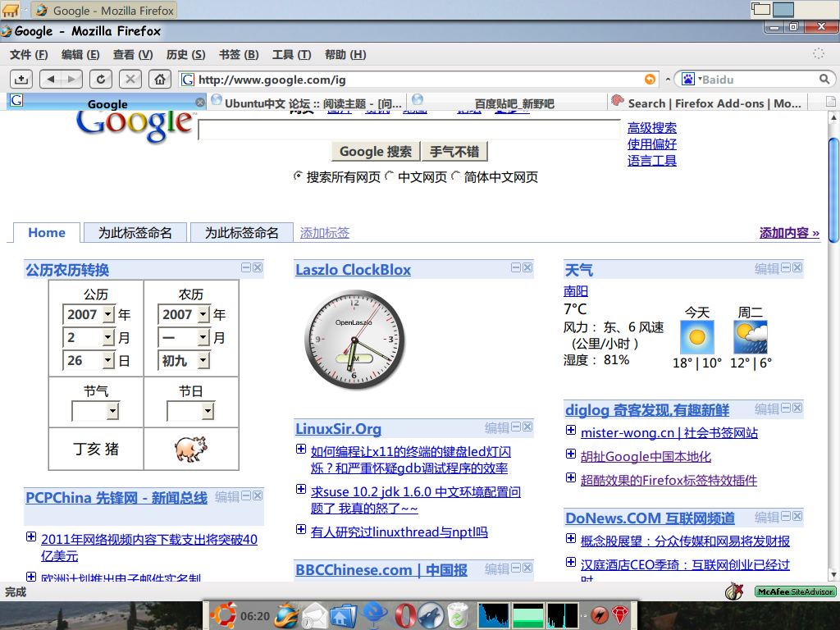Click the red Ruby gem dock icon

click(620, 615)
